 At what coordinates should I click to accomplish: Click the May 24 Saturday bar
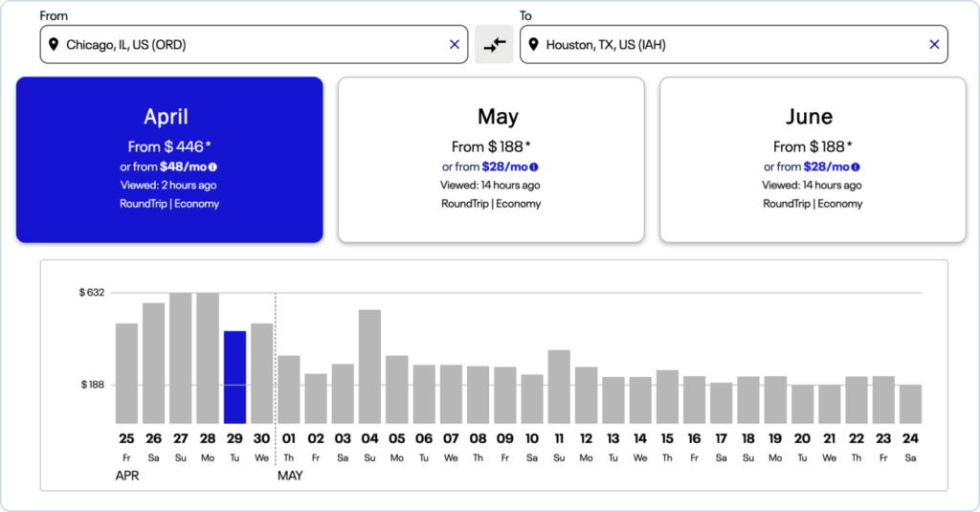click(x=910, y=404)
